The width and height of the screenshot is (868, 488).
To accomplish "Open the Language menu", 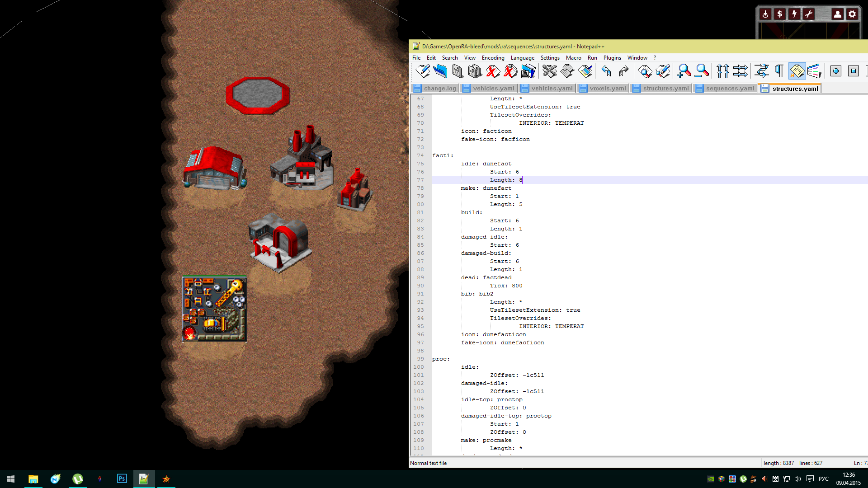I will pos(523,58).
